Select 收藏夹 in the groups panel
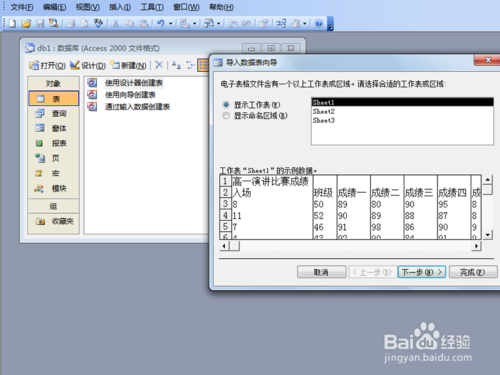 pyautogui.click(x=54, y=221)
